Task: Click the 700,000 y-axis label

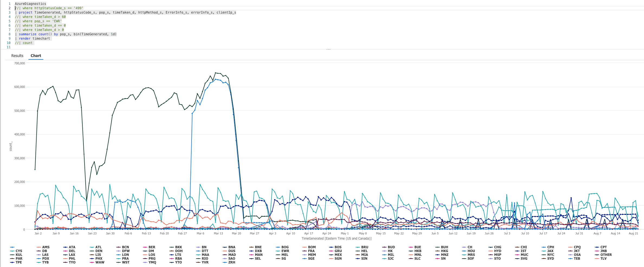Action: pos(20,63)
